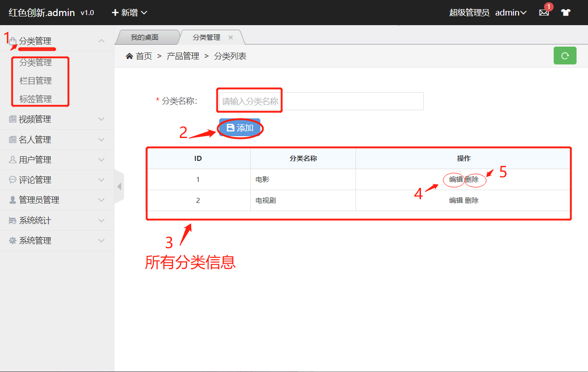This screenshot has width=588, height=372.
Task: Click the 管理员管理 user icon
Action: (13, 200)
